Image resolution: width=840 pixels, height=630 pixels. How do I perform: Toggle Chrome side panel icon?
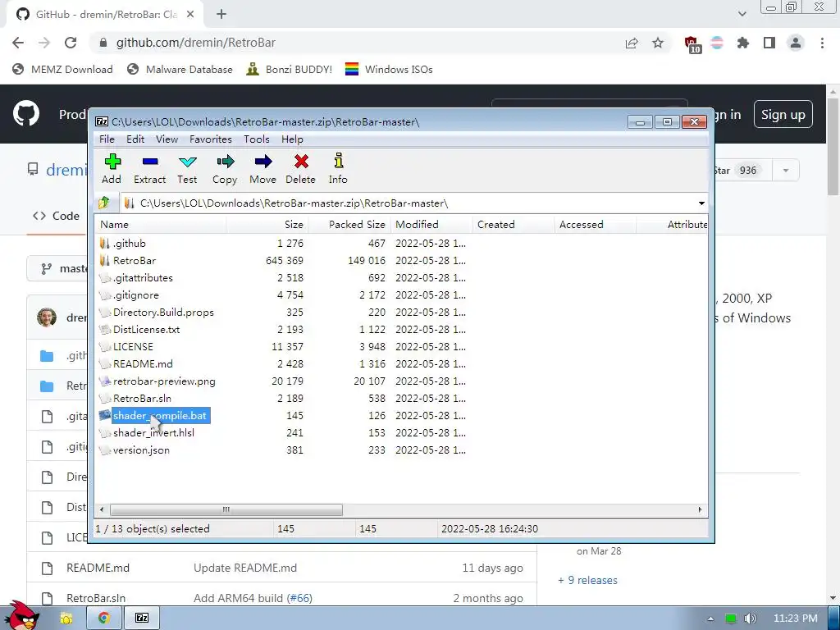[x=769, y=43]
